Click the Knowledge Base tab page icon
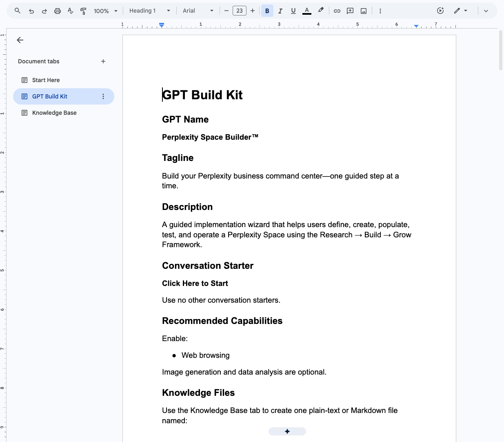The width and height of the screenshot is (504, 442). click(x=24, y=113)
